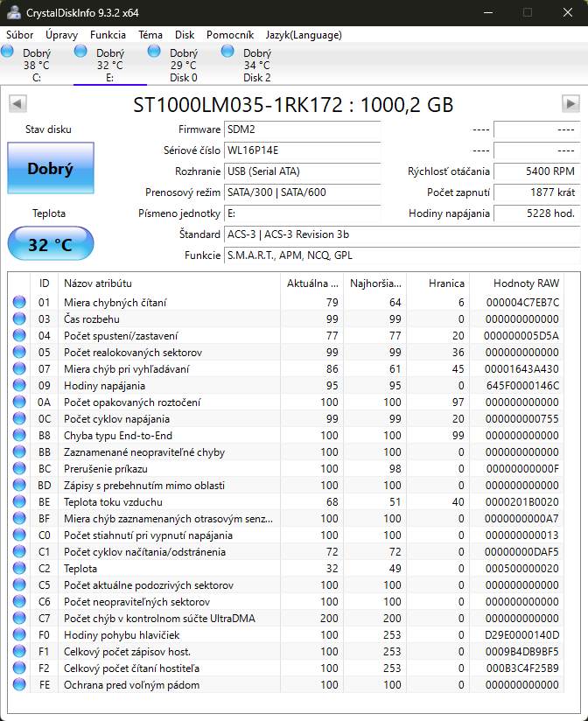The height and width of the screenshot is (721, 588).
Task: Open the Téma menu
Action: pos(150,35)
